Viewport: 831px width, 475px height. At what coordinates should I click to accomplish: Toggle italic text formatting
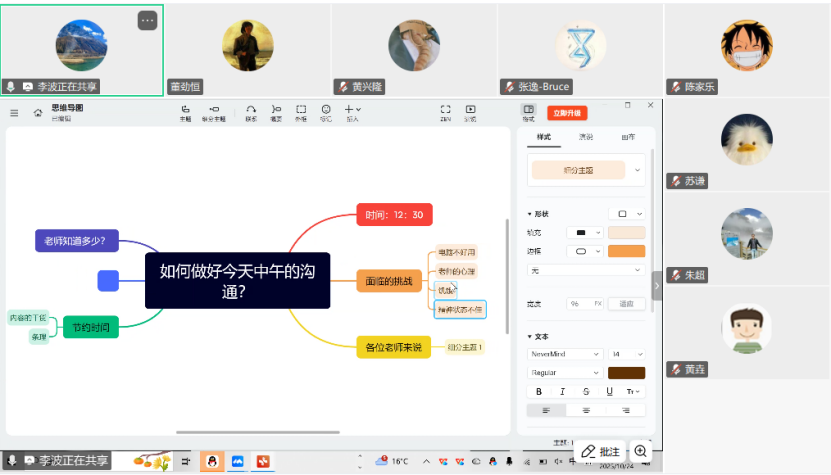tap(562, 391)
